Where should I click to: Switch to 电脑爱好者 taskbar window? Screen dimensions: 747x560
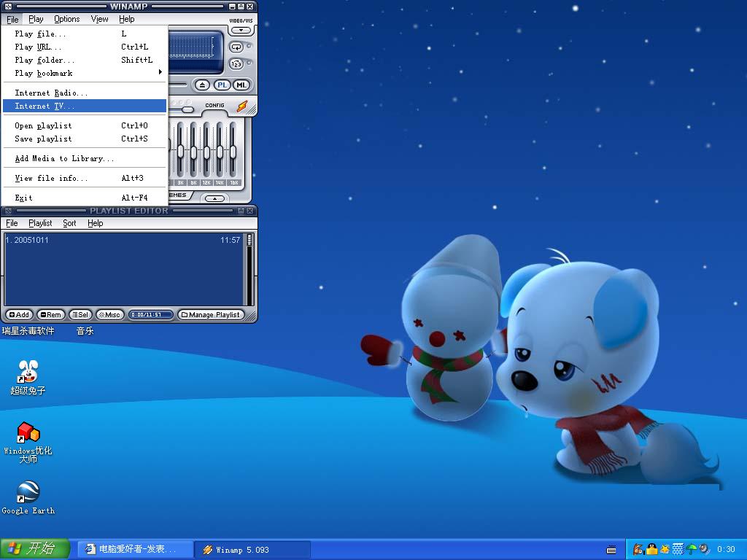[135, 550]
